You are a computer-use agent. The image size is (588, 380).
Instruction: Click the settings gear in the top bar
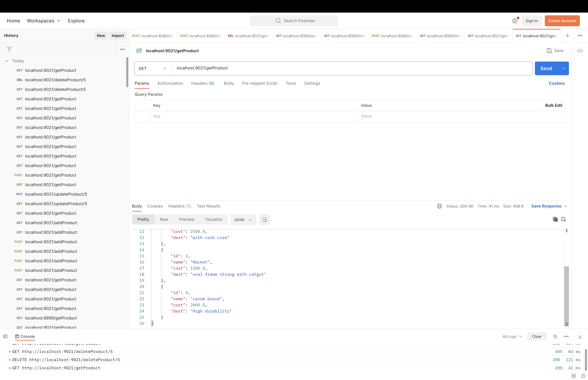515,20
